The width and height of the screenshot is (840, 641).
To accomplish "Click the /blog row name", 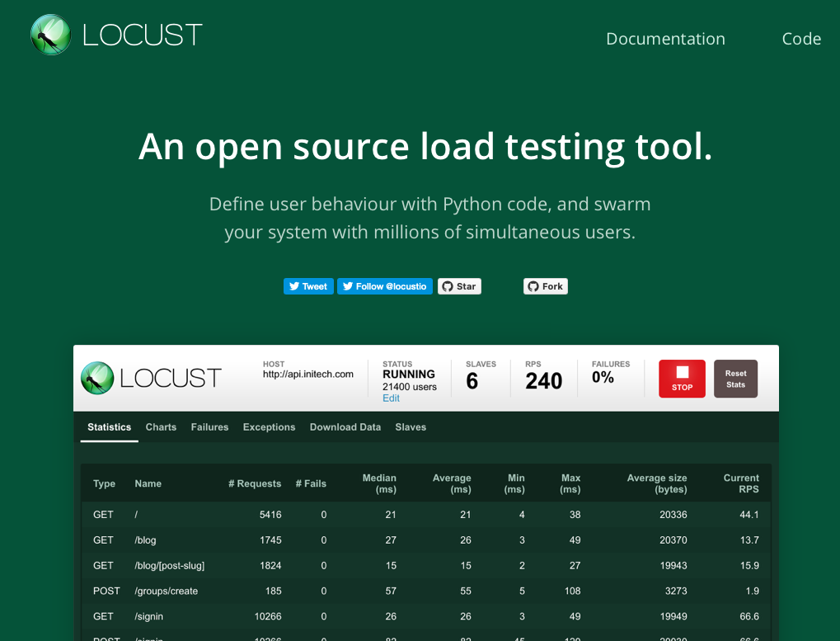I will click(145, 540).
